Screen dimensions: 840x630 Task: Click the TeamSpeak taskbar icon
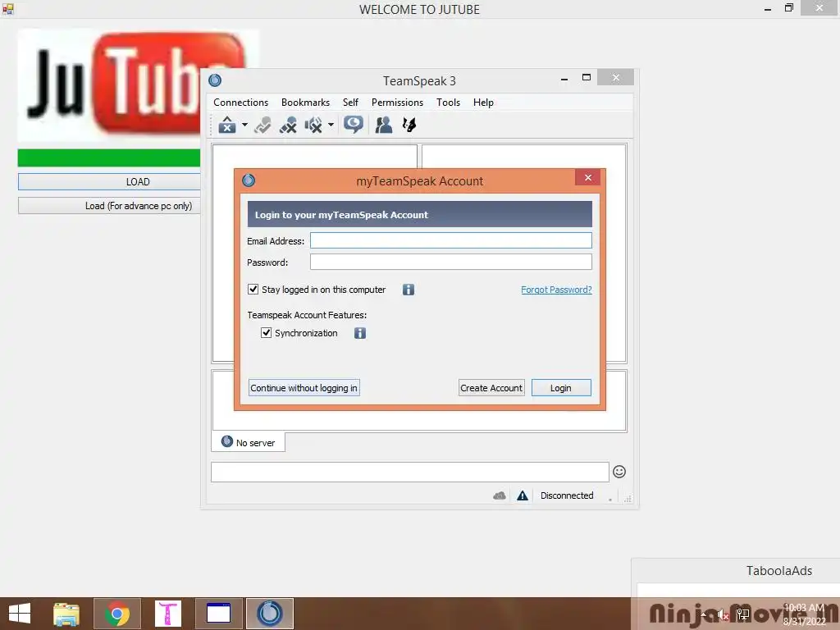[269, 614]
